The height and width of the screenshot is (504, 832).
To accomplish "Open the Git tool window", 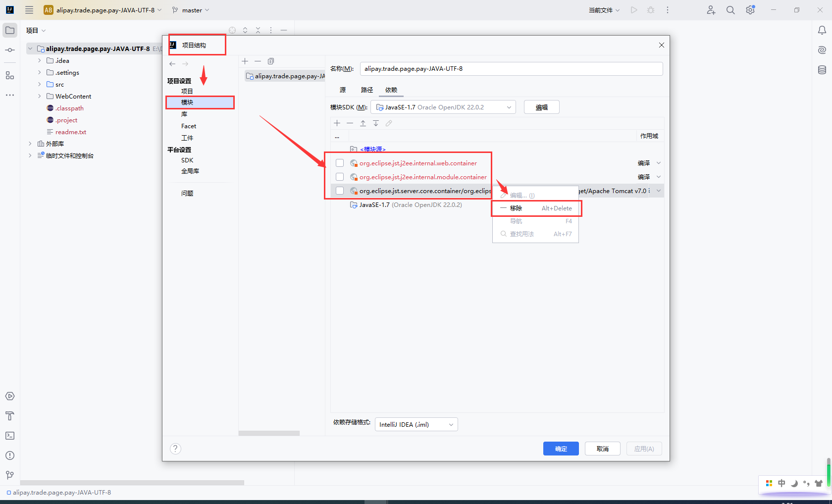I will (10, 475).
